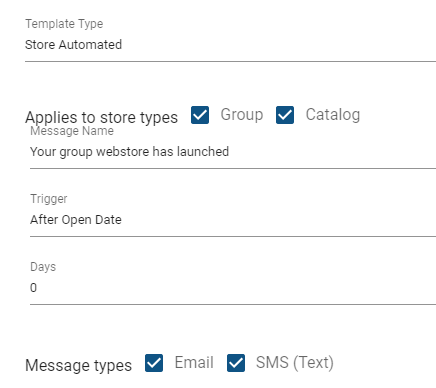Toggle the SMS (Text) checkbox
Screen dimensions: 436x388
[236, 363]
